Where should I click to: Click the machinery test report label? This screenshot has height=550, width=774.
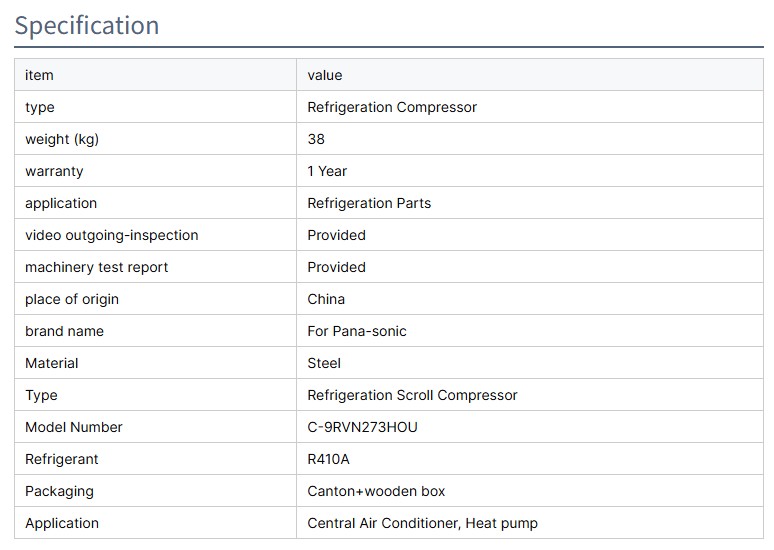pyautogui.click(x=97, y=267)
